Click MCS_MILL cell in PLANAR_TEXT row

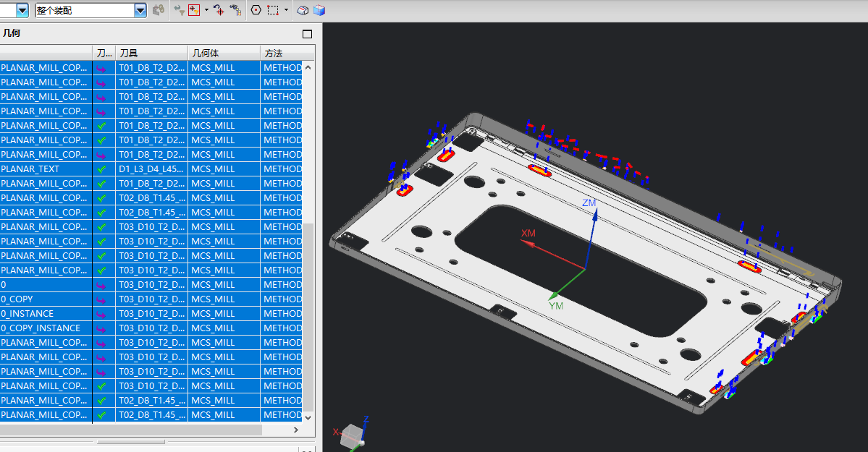point(224,169)
